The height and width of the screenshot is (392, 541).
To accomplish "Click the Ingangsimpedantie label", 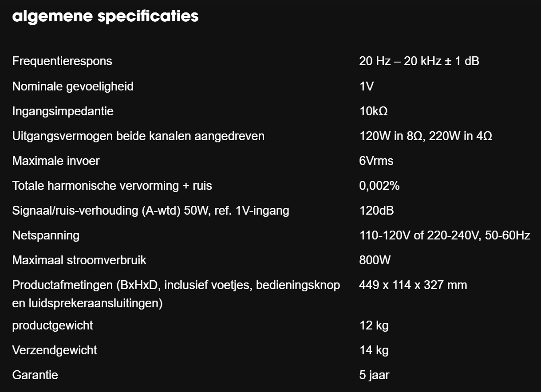I will (x=63, y=111).
